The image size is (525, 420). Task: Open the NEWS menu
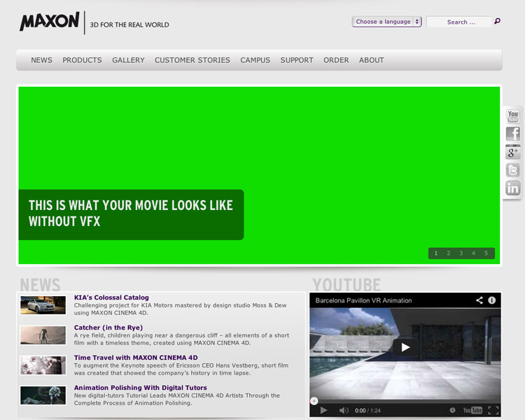coord(41,60)
